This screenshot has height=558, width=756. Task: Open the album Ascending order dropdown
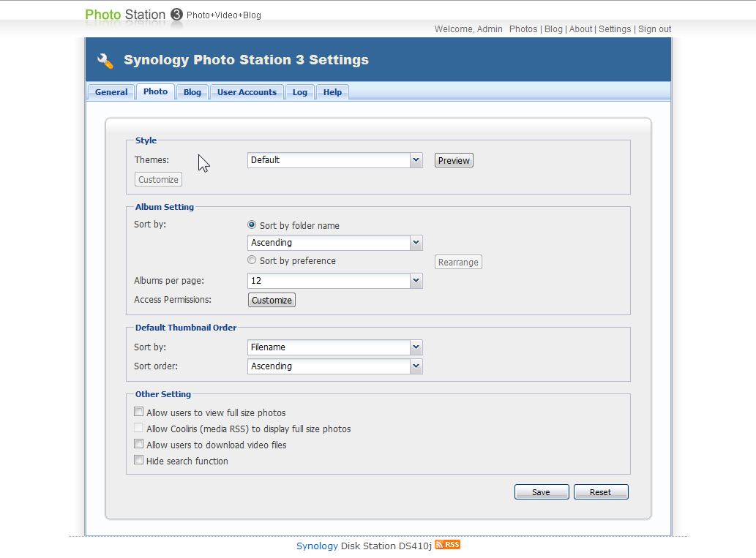point(335,242)
